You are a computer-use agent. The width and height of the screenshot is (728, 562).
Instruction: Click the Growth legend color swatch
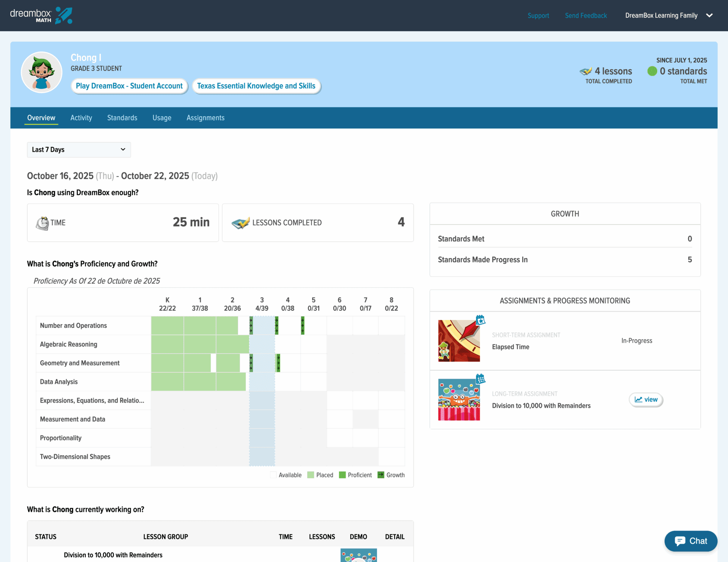(x=381, y=475)
